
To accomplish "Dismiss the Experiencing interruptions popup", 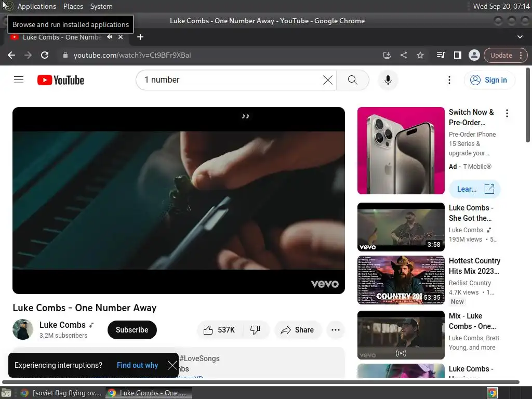I will pos(172,365).
